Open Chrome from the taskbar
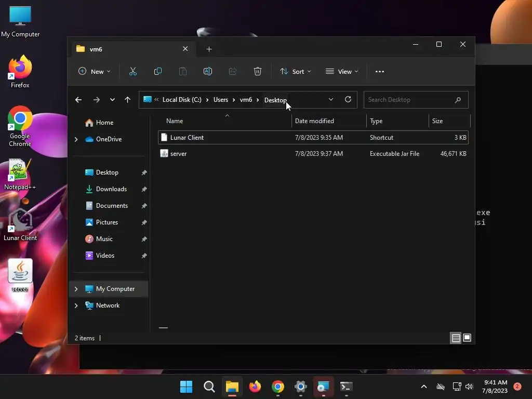The image size is (532, 399). (x=278, y=387)
